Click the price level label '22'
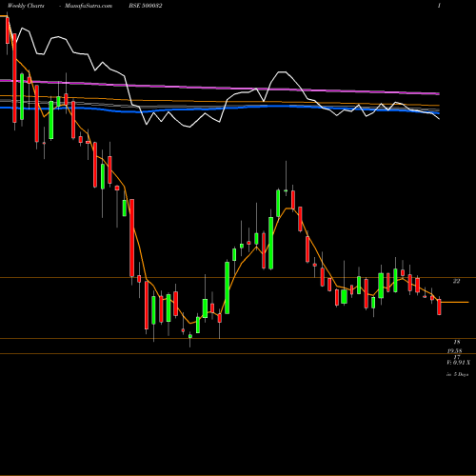 pos(456,281)
